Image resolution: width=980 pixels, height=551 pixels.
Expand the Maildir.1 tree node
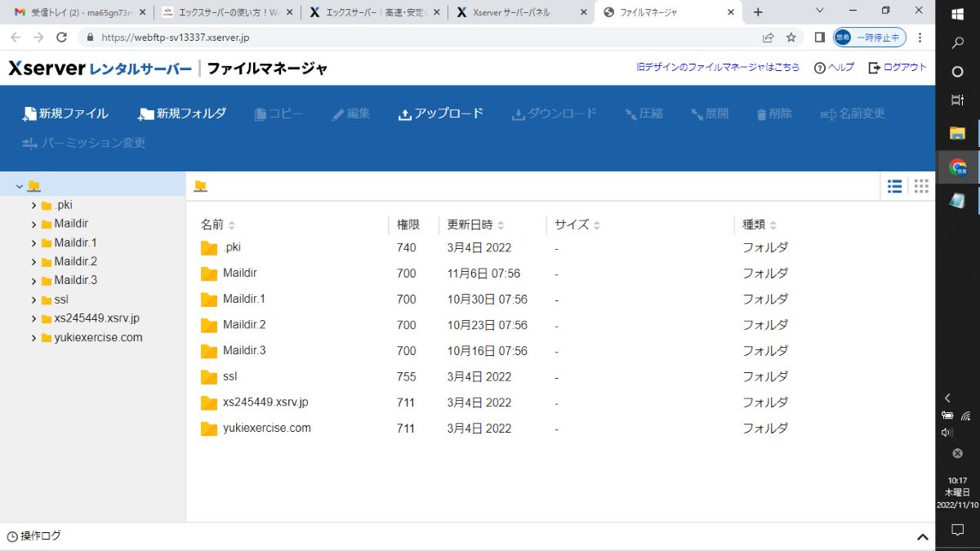[x=33, y=243]
